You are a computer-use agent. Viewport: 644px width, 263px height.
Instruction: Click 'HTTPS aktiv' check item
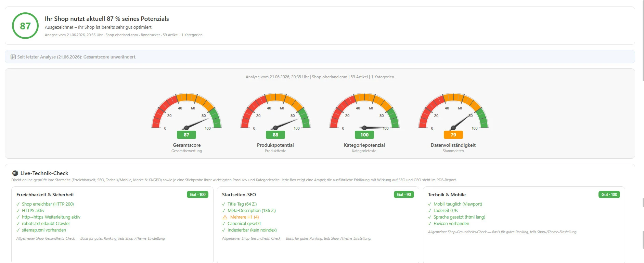pyautogui.click(x=33, y=211)
